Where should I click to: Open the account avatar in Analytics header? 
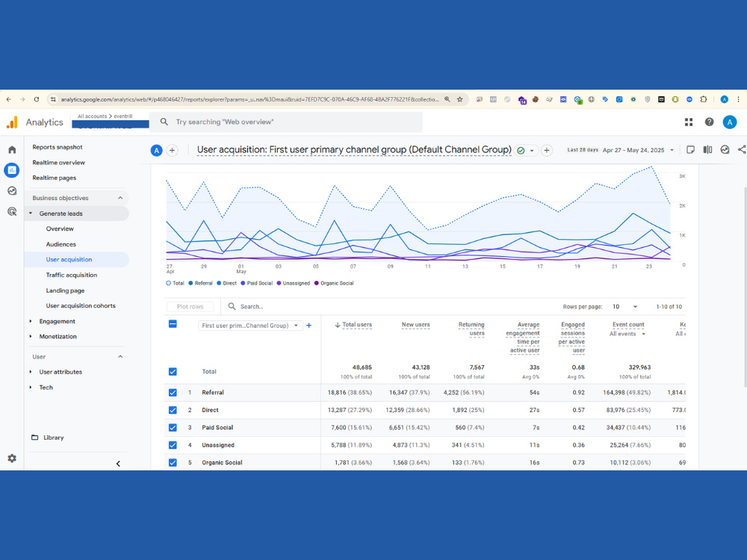coord(729,122)
